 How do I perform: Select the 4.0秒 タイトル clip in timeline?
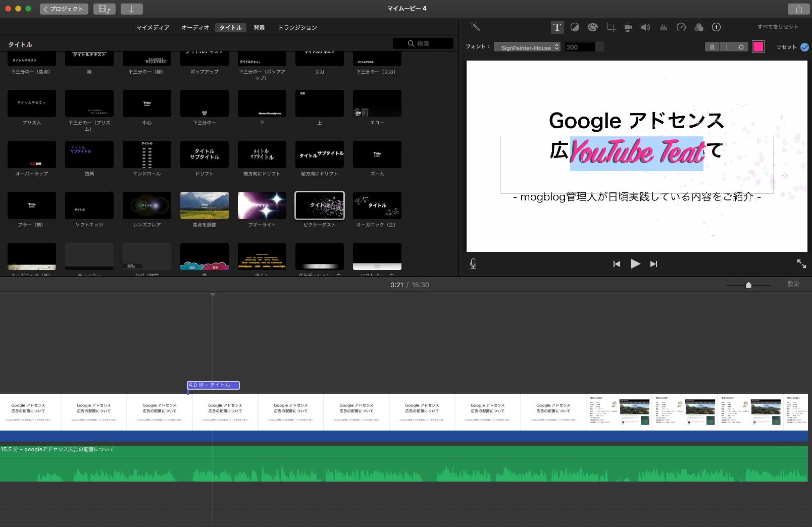[x=213, y=385]
